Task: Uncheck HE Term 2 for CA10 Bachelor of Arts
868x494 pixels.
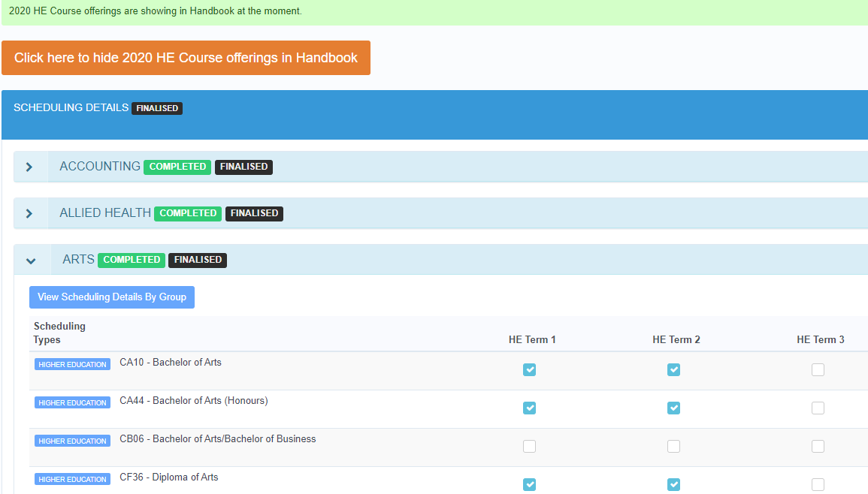Action: [674, 369]
